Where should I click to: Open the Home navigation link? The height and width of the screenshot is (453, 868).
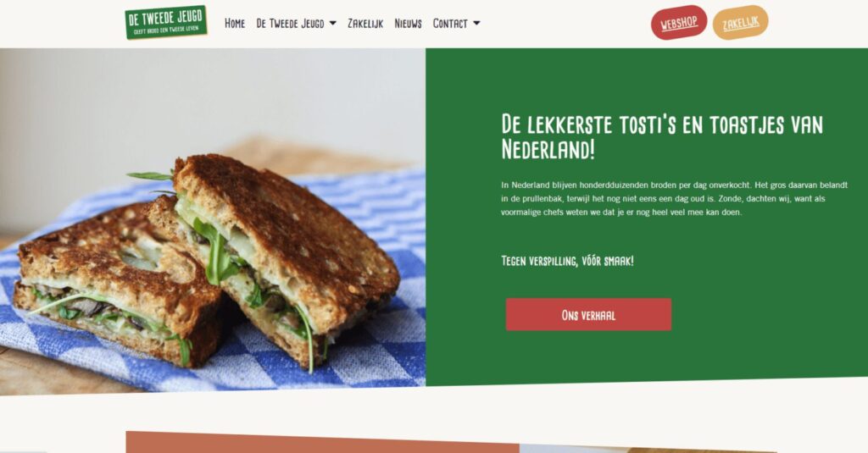[235, 23]
